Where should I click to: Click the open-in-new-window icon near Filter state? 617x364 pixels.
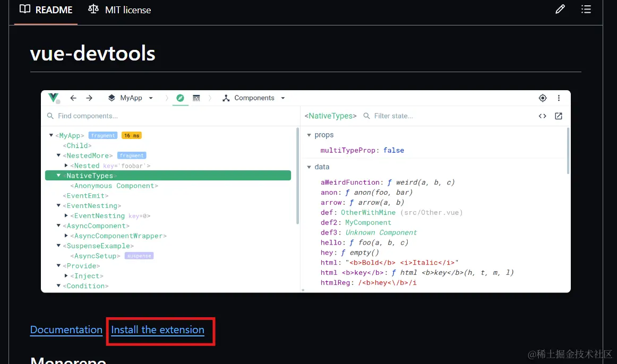coord(558,116)
